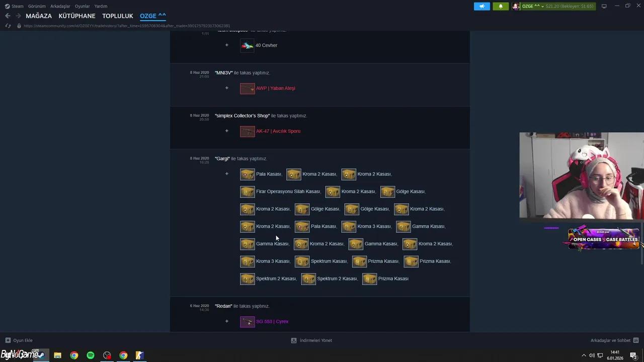Open the Windows action center notifications

point(633,355)
